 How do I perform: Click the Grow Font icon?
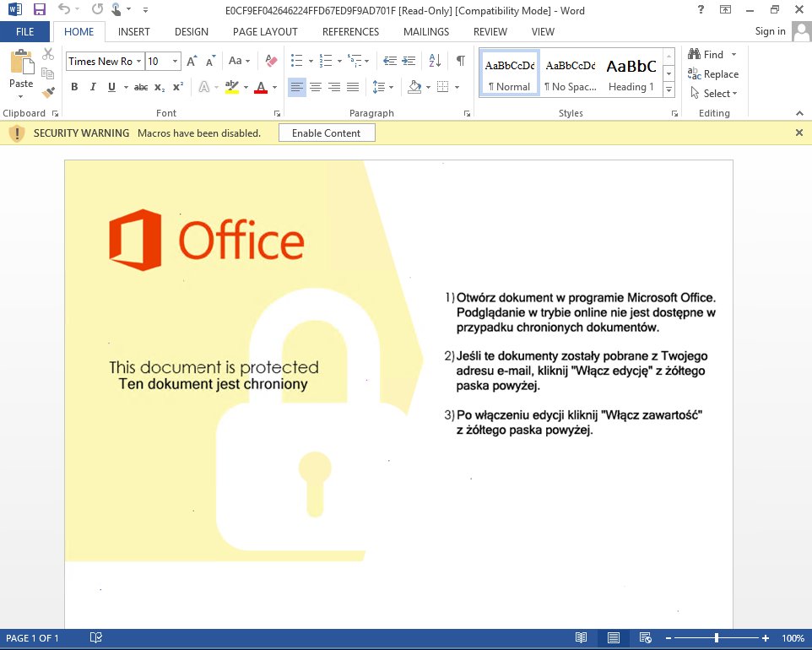coord(192,61)
